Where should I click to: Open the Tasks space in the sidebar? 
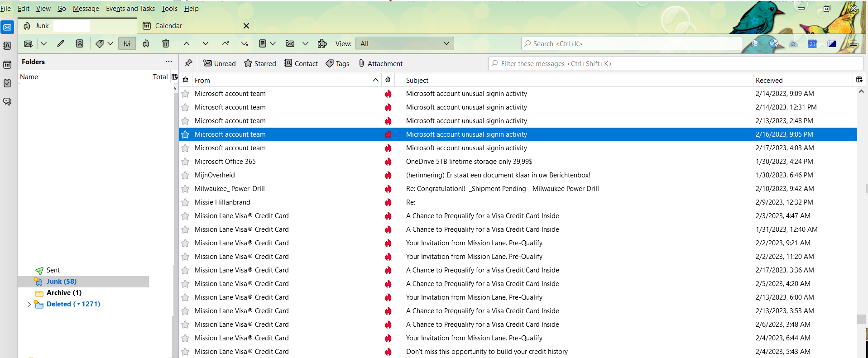(7, 83)
